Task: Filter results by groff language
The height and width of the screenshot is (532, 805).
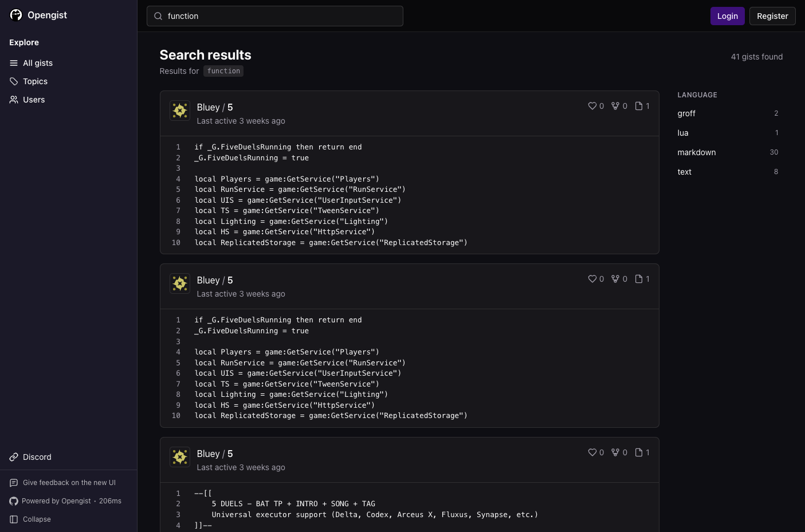Action: (x=728, y=113)
